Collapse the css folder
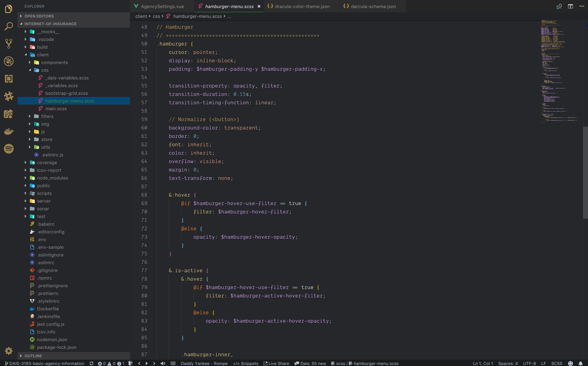588x366 pixels. click(30, 70)
